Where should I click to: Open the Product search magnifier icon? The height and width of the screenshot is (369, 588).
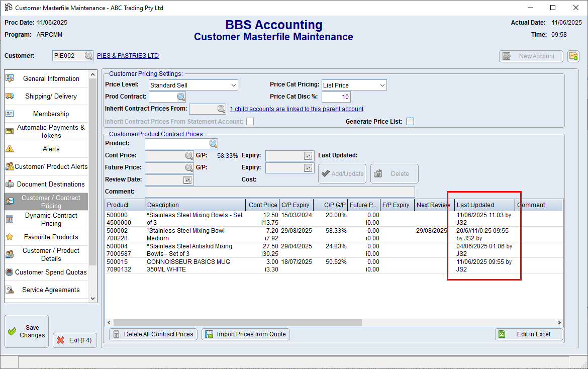click(213, 144)
